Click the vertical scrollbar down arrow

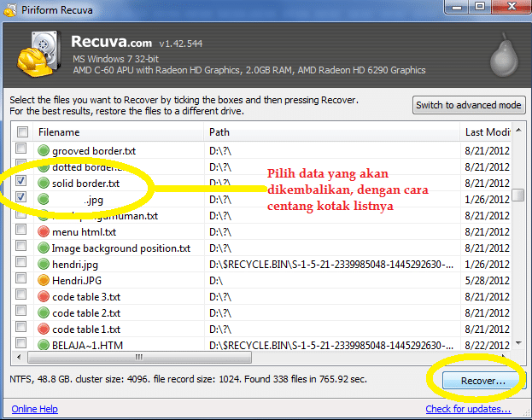(518, 343)
